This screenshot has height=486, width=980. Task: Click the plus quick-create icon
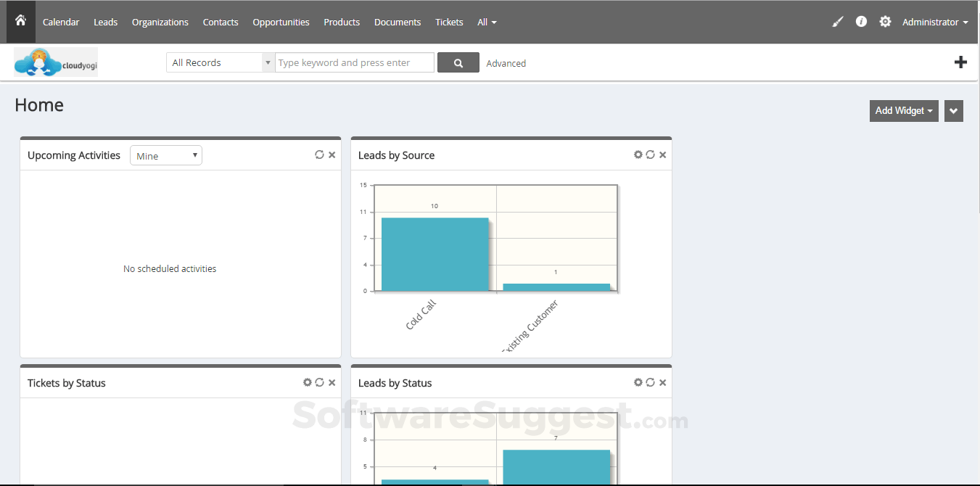[960, 62]
